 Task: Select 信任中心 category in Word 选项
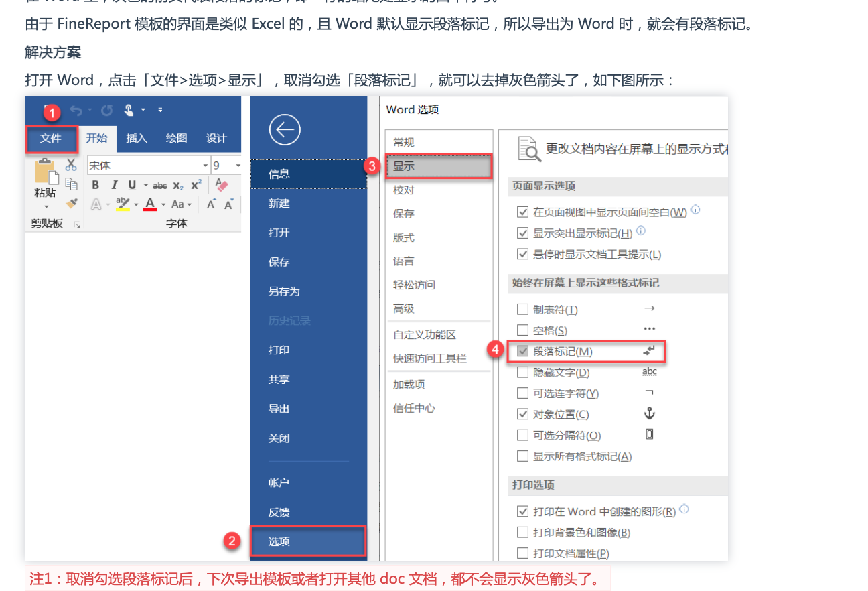(439, 408)
